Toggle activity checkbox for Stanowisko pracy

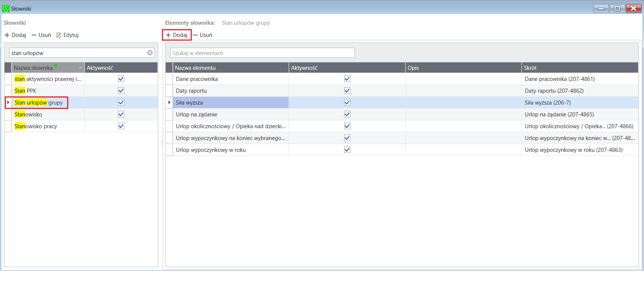pyautogui.click(x=121, y=126)
